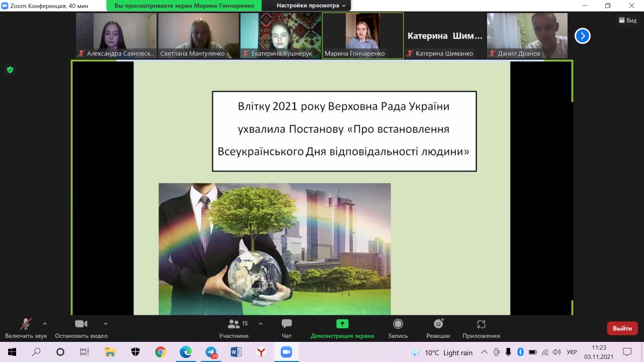Open the Вид view menu
The width and height of the screenshot is (644, 362).
627,20
